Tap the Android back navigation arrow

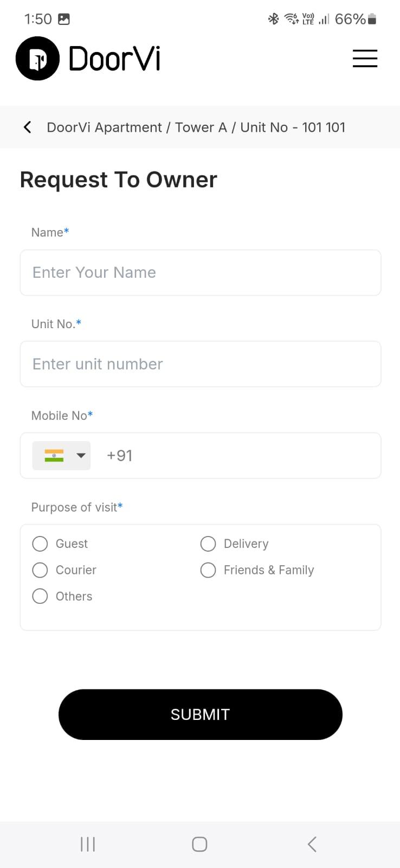pyautogui.click(x=312, y=844)
